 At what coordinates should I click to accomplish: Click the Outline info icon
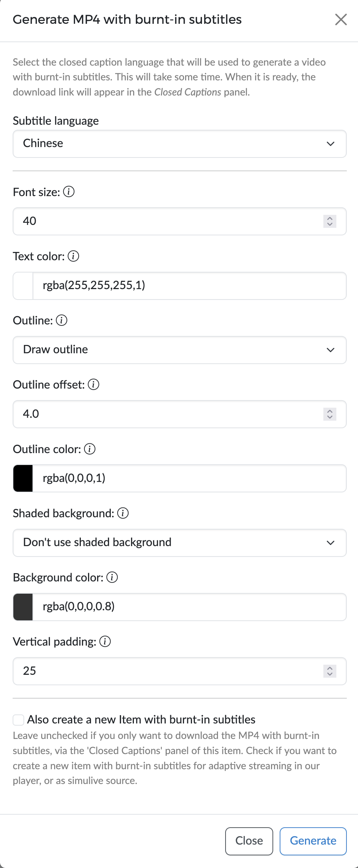coord(62,320)
